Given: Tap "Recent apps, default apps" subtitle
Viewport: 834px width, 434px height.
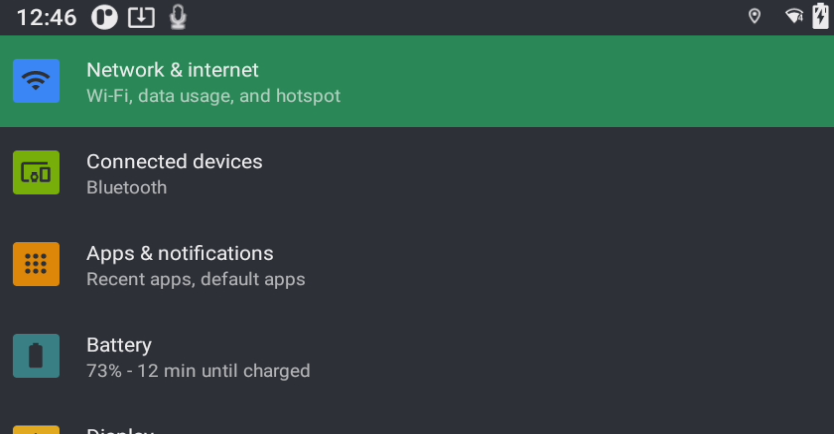Looking at the screenshot, I should coord(195,279).
